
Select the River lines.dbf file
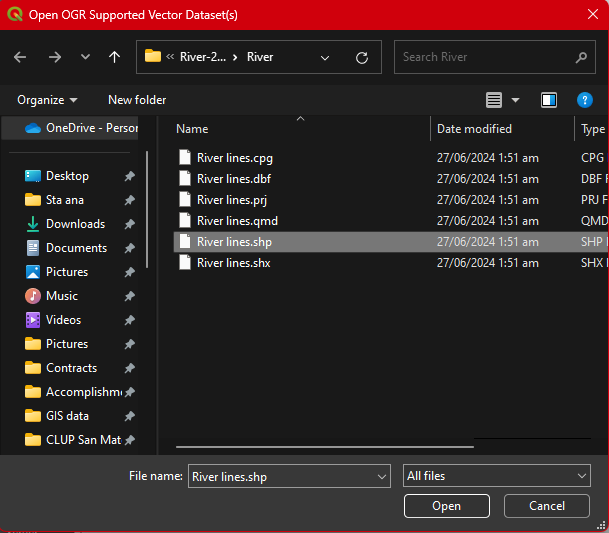(234, 179)
